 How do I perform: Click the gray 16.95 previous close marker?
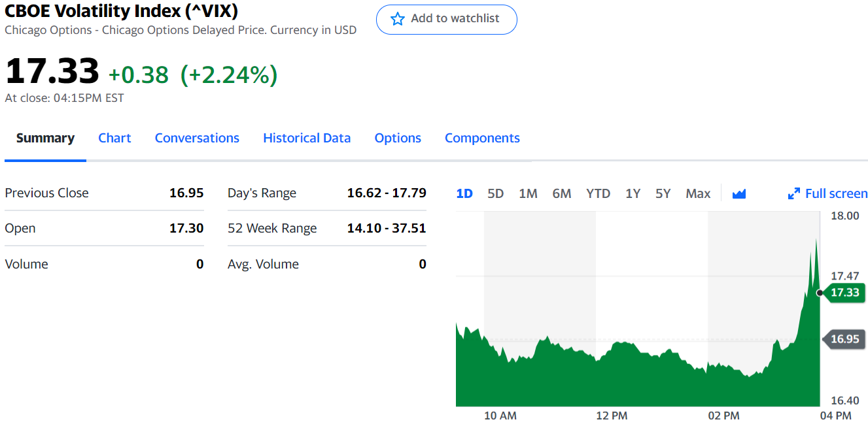843,338
